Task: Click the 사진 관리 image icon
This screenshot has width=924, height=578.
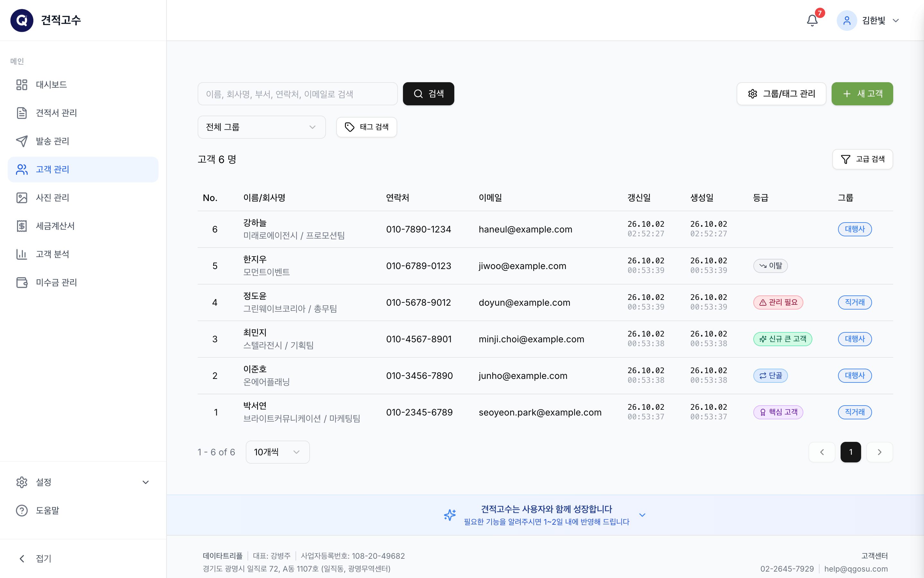Action: pyautogui.click(x=22, y=197)
